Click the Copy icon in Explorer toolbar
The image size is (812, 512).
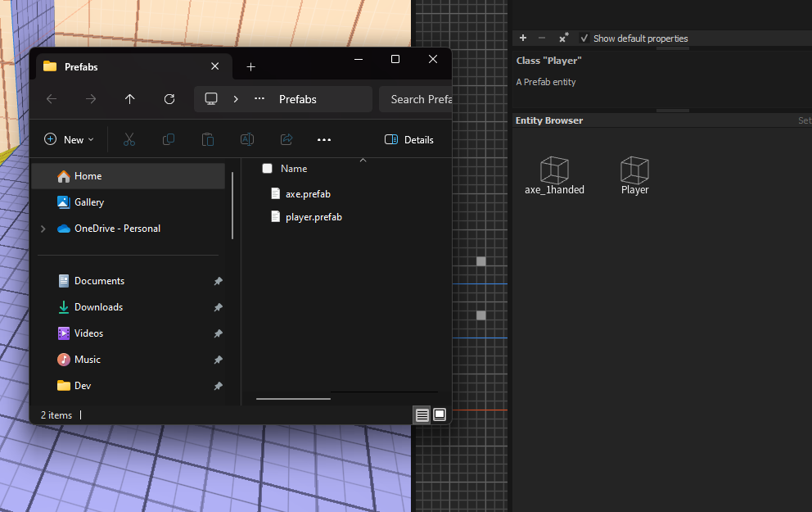169,139
